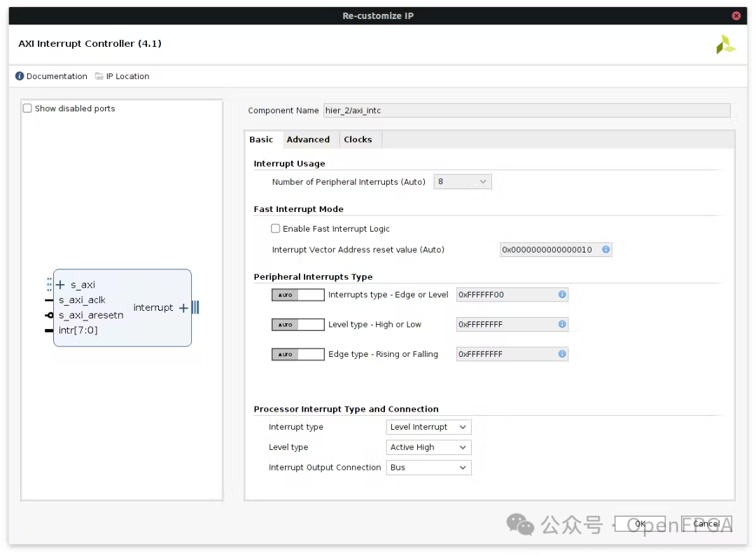Check Enable Fast Interrupt Logic
The image size is (756, 555).
[x=276, y=229]
